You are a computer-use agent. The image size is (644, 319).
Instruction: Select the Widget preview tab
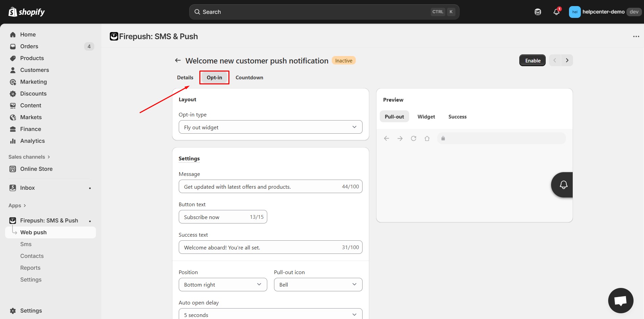click(426, 117)
